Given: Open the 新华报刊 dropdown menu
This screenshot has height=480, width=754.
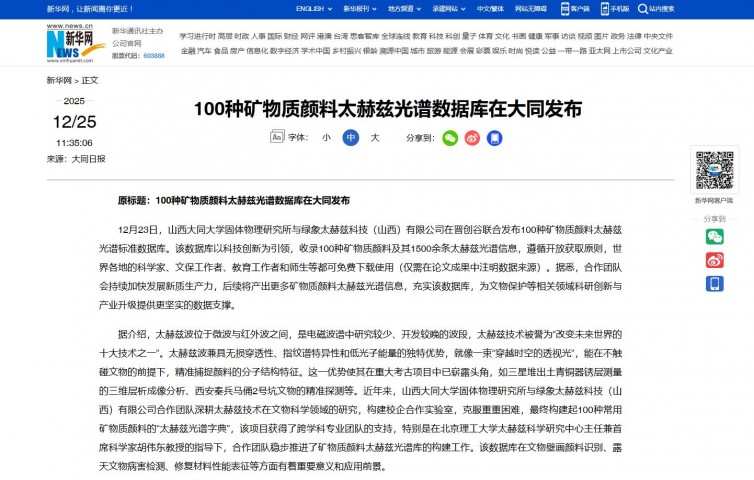Looking at the screenshot, I should [x=357, y=8].
